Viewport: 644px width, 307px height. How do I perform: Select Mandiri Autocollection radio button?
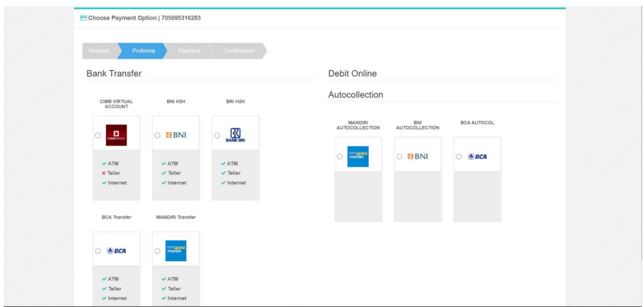click(339, 156)
